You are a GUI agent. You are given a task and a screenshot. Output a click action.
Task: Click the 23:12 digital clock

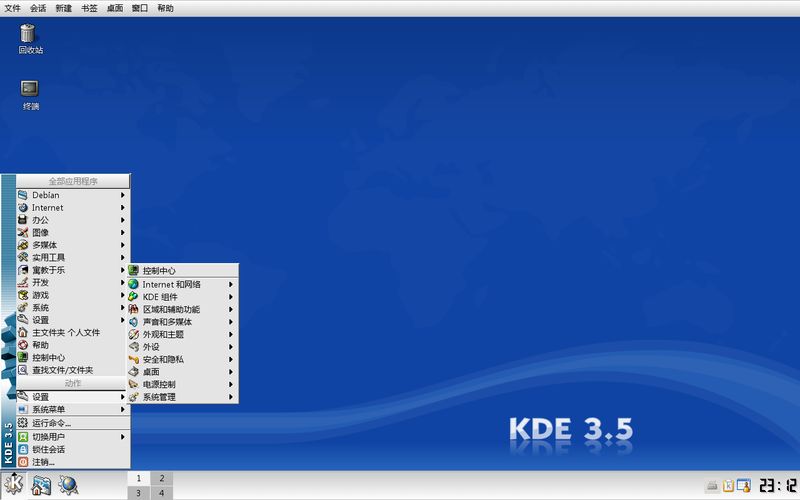775,486
